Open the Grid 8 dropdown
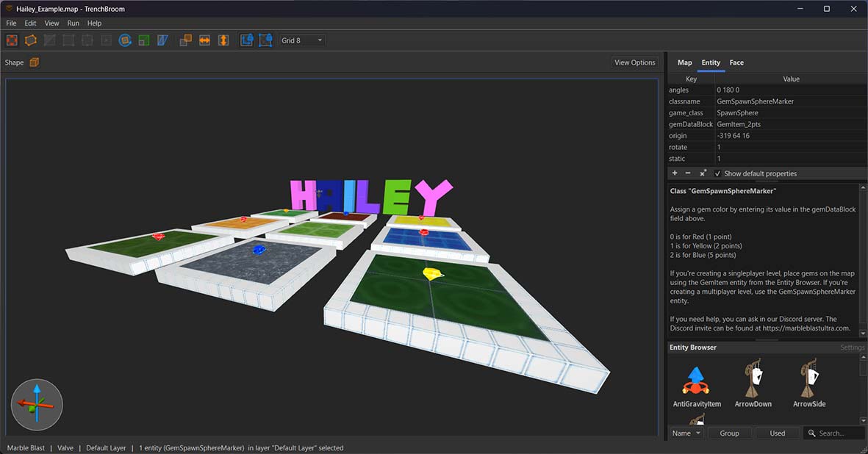 [301, 40]
